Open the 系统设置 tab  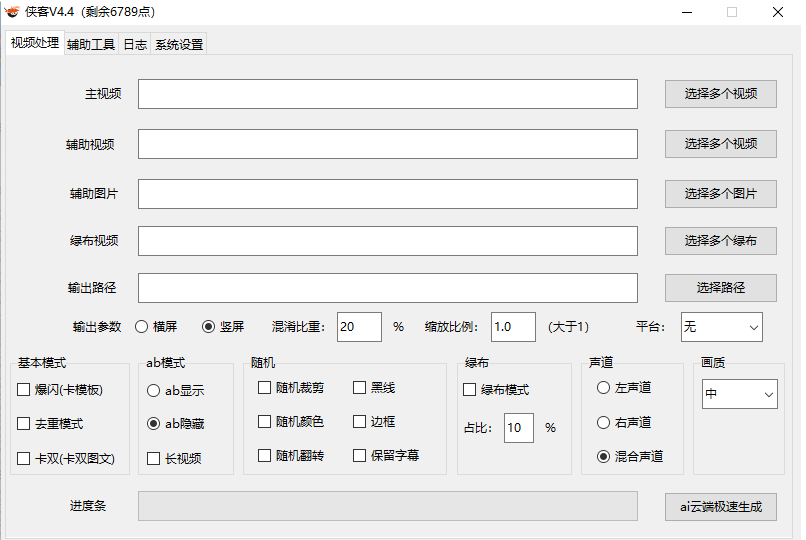(179, 45)
